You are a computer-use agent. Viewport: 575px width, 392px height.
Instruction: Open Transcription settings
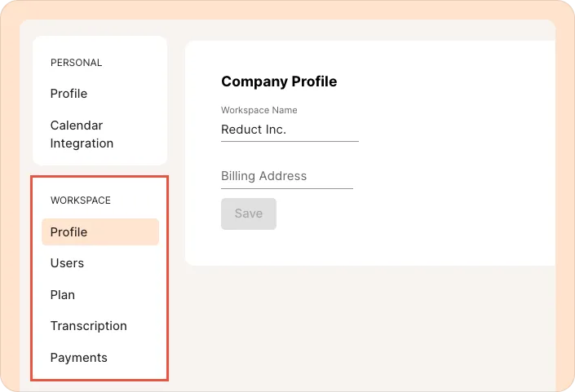pos(88,326)
